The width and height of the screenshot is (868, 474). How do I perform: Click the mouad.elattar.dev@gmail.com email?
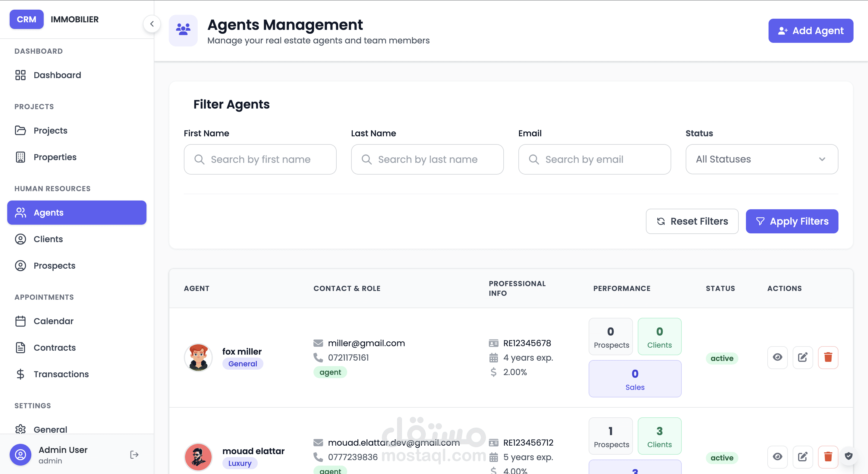coord(394,443)
